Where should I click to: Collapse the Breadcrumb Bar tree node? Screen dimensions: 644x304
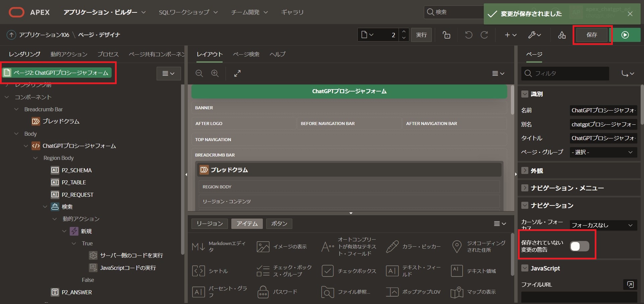(x=16, y=109)
